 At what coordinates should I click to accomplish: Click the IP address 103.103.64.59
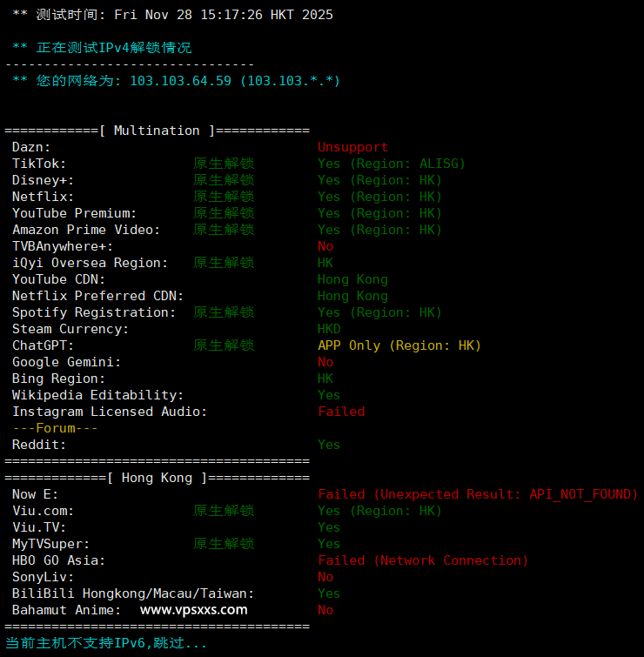coord(180,81)
